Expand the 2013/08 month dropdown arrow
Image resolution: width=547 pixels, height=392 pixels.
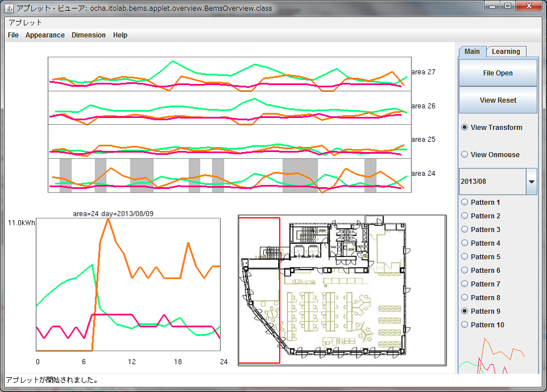[532, 182]
